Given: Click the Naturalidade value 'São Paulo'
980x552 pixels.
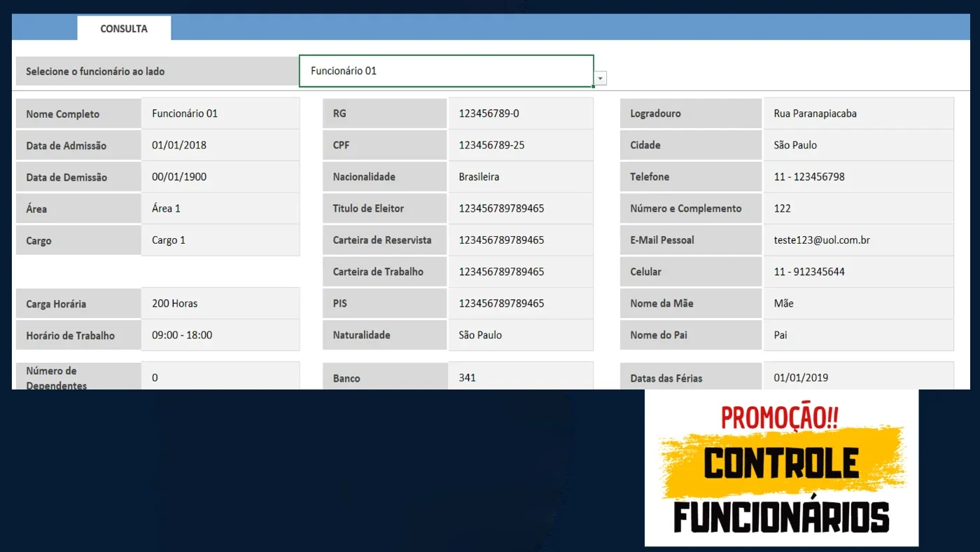Looking at the screenshot, I should pos(521,335).
